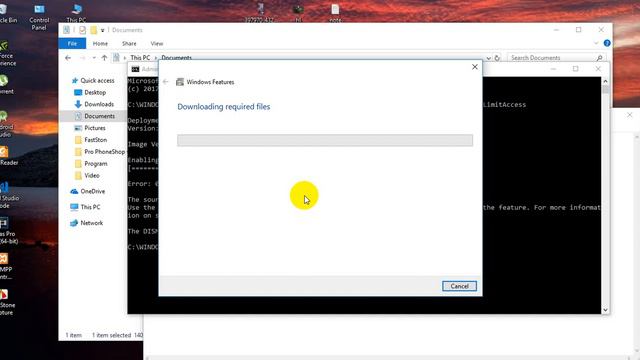Image resolution: width=640 pixels, height=360 pixels.
Task: Open Control Panel desktop icon
Action: (39, 16)
